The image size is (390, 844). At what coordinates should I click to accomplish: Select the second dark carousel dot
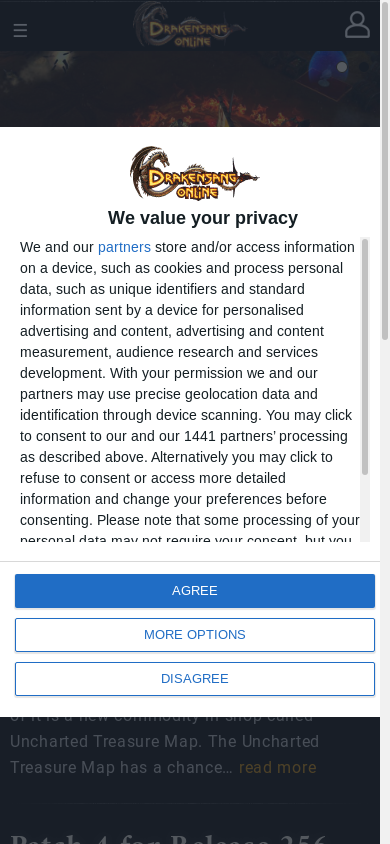pos(364,67)
